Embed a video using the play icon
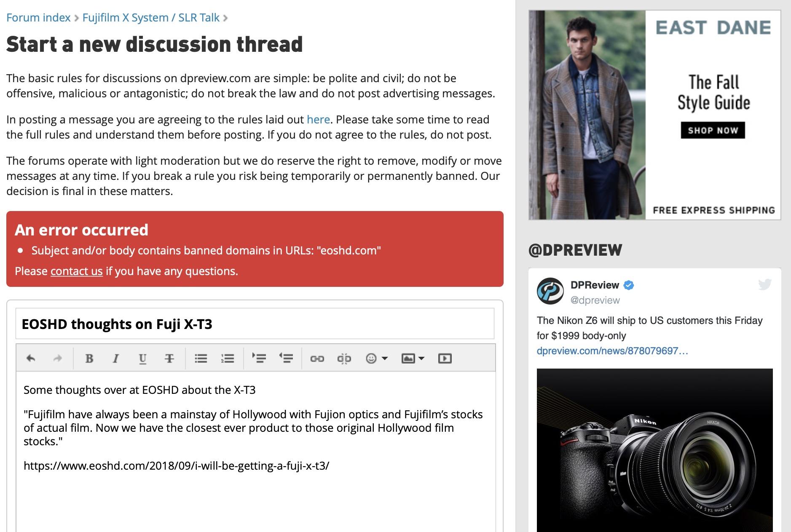791x532 pixels. pos(445,358)
